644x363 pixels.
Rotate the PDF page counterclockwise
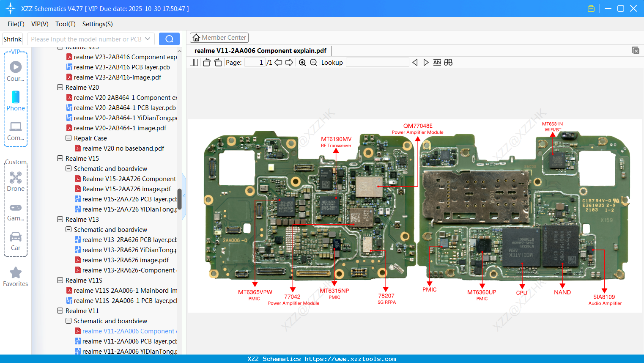(206, 62)
